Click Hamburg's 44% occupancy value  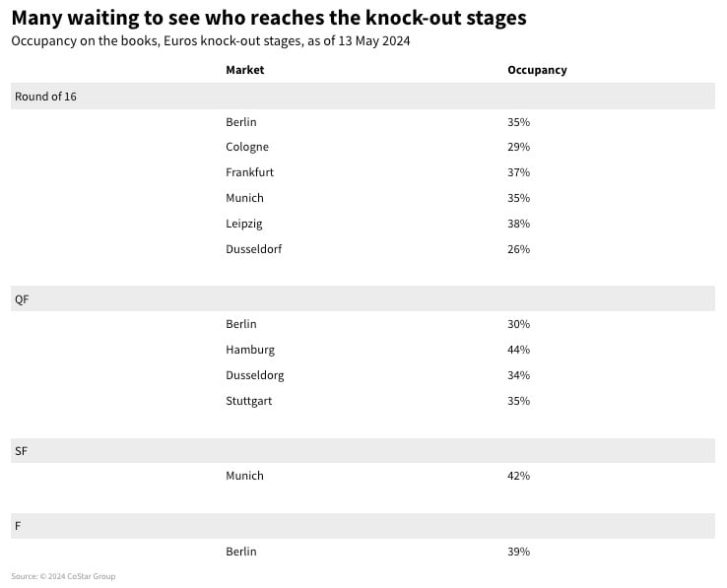pos(518,350)
